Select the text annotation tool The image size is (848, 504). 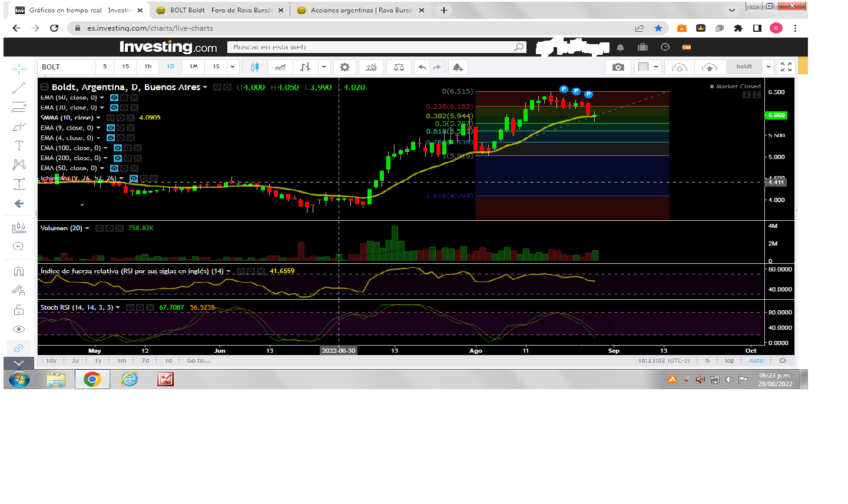click(19, 145)
